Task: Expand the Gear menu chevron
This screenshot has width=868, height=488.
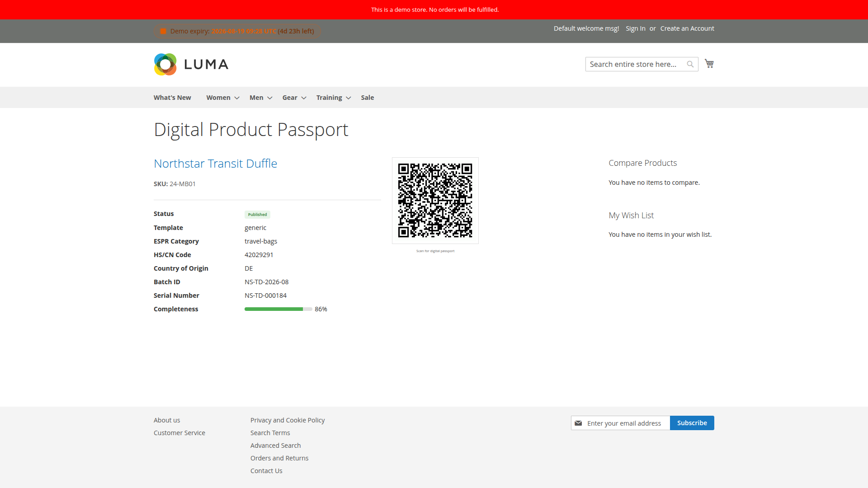Action: tap(304, 98)
